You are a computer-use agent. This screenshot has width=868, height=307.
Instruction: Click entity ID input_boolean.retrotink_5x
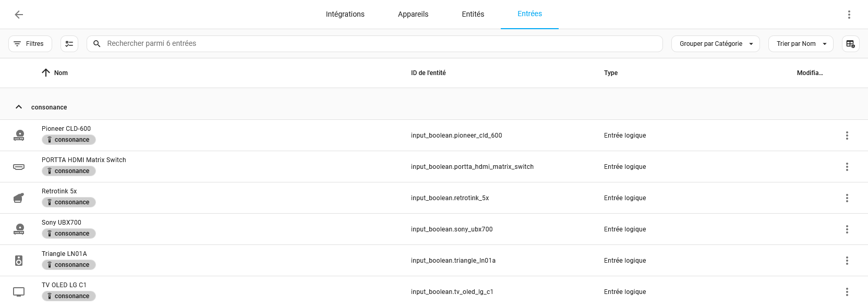[450, 198]
